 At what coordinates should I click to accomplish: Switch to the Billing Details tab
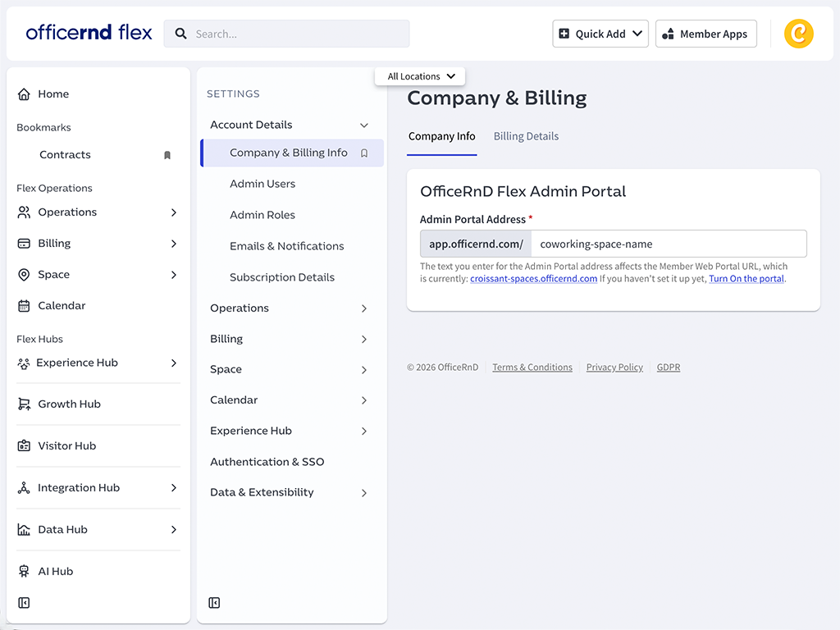526,137
